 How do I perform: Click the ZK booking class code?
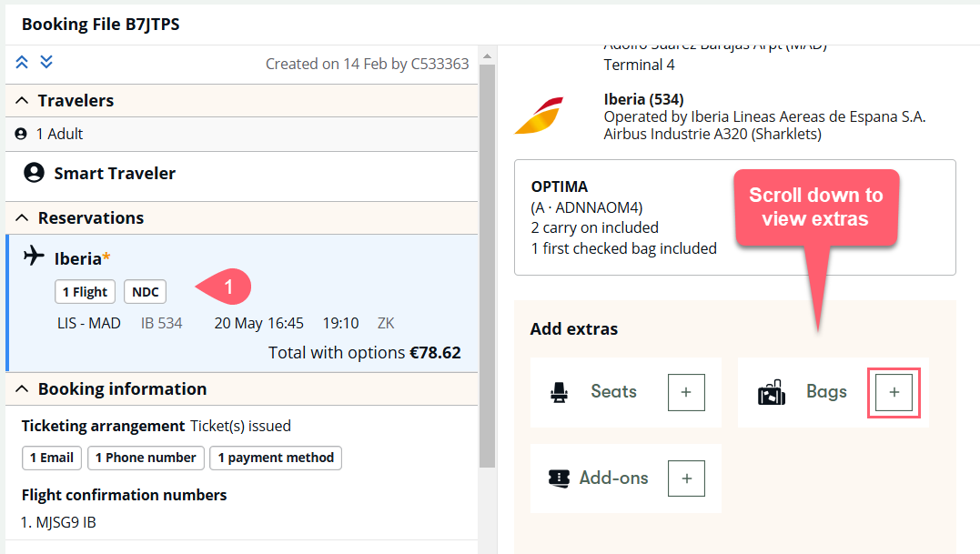[386, 323]
